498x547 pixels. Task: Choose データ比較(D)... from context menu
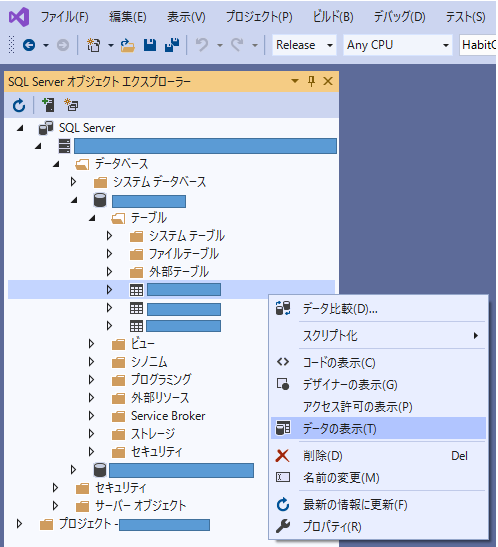click(378, 309)
